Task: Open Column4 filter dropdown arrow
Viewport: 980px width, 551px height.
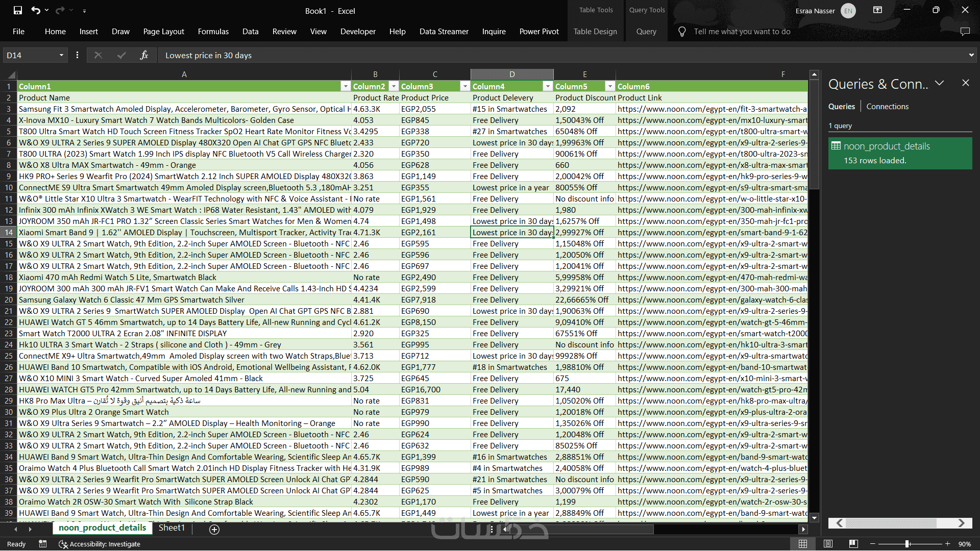Action: [x=548, y=86]
